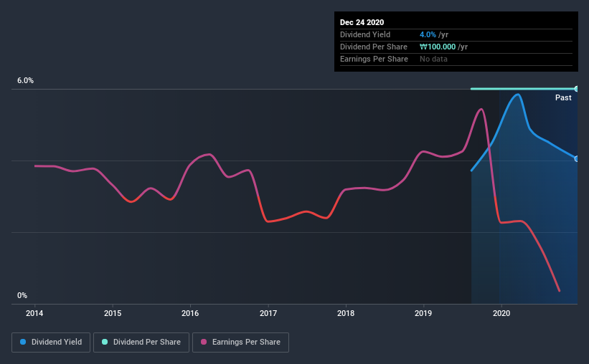Click the teal Dividend Per Share legend dot
Image resolution: width=589 pixels, height=364 pixels.
tap(105, 342)
